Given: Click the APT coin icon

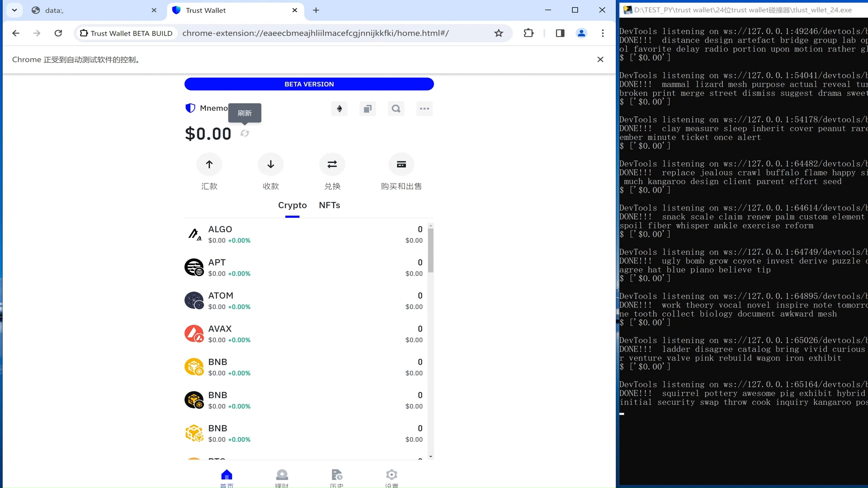Looking at the screenshot, I should point(194,267).
